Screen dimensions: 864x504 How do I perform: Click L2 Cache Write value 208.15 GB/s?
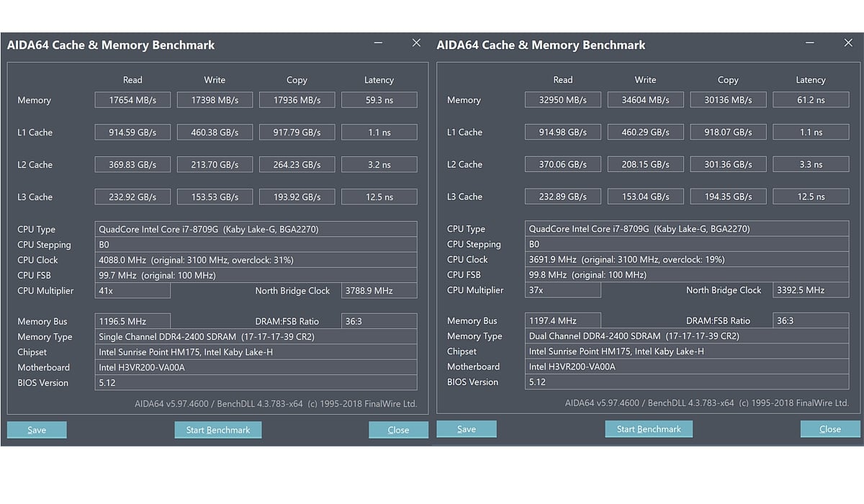646,164
